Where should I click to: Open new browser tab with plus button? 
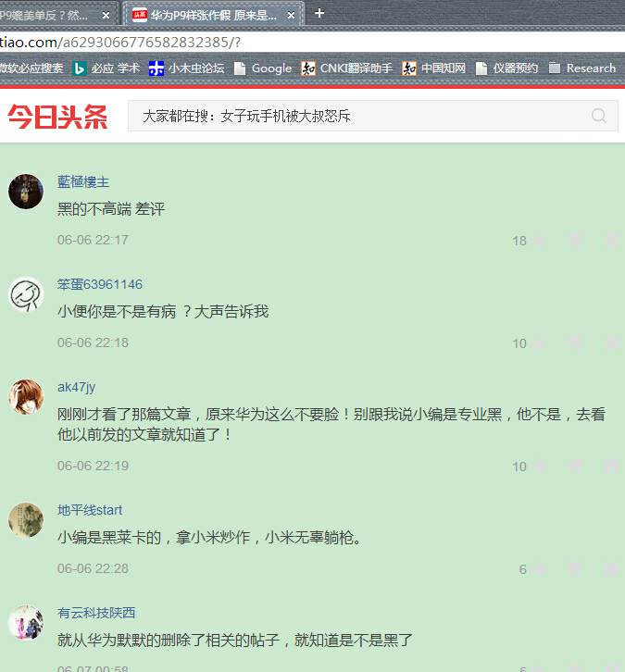pos(319,13)
